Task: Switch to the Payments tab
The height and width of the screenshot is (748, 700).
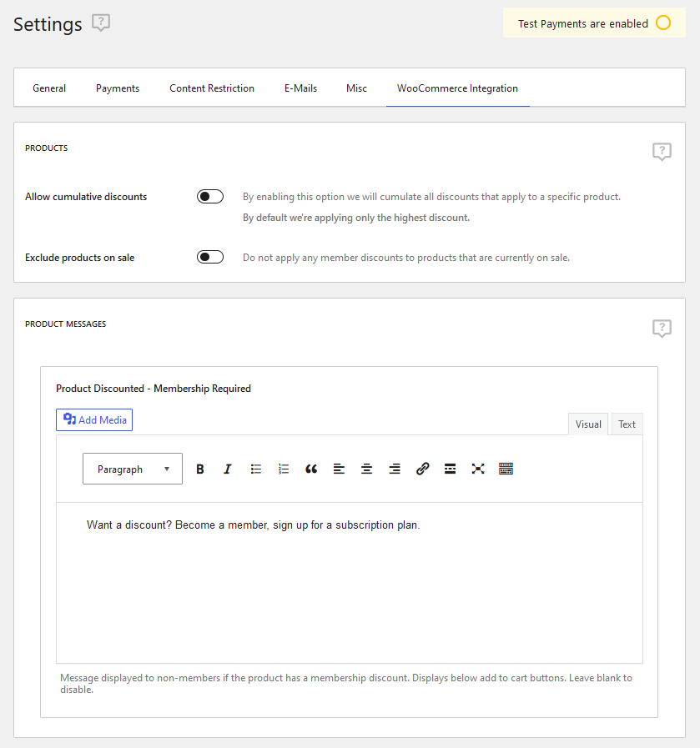Action: pyautogui.click(x=118, y=88)
